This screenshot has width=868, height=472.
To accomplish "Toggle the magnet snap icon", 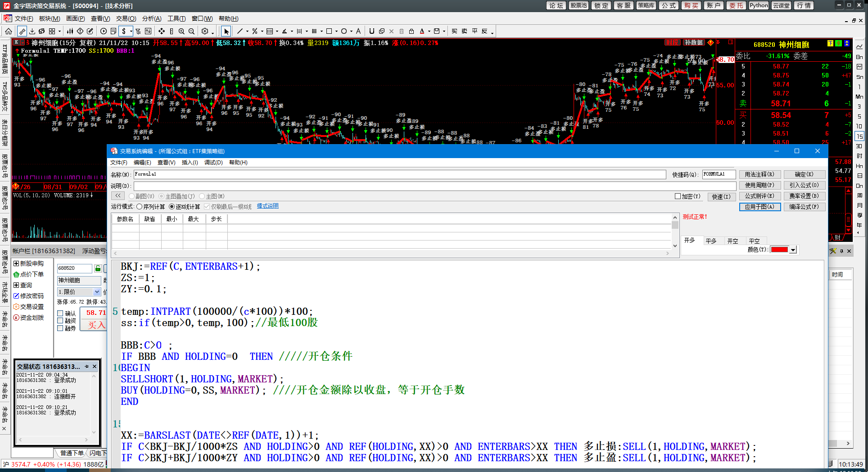I will (371, 31).
